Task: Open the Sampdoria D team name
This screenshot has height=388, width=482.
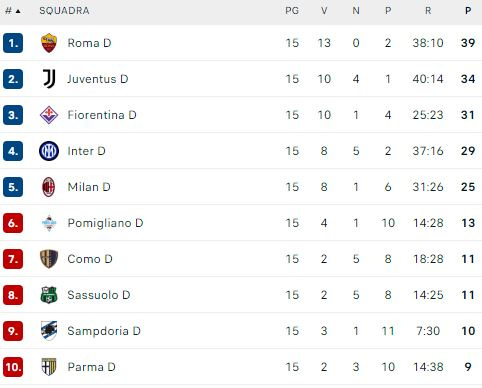Action: pos(104,331)
